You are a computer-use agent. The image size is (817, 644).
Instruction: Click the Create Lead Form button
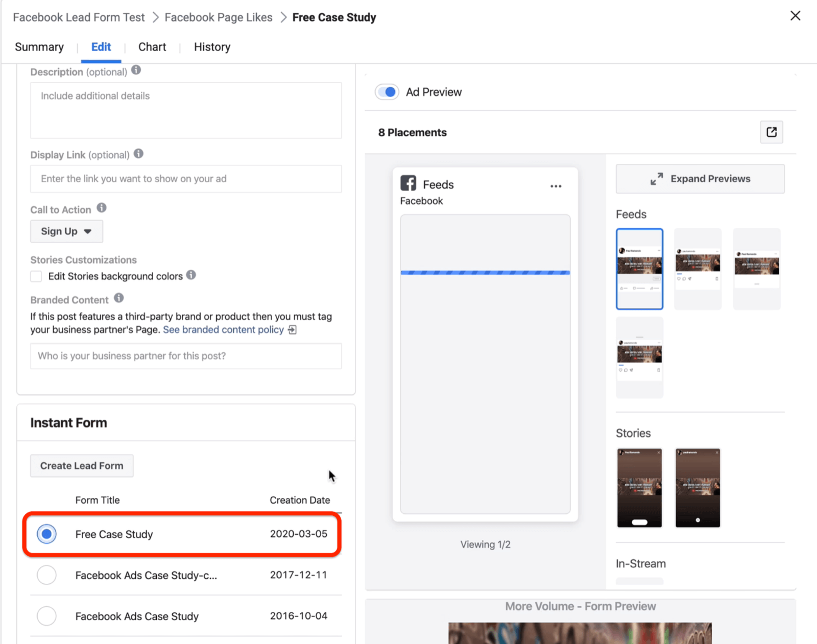coord(82,466)
